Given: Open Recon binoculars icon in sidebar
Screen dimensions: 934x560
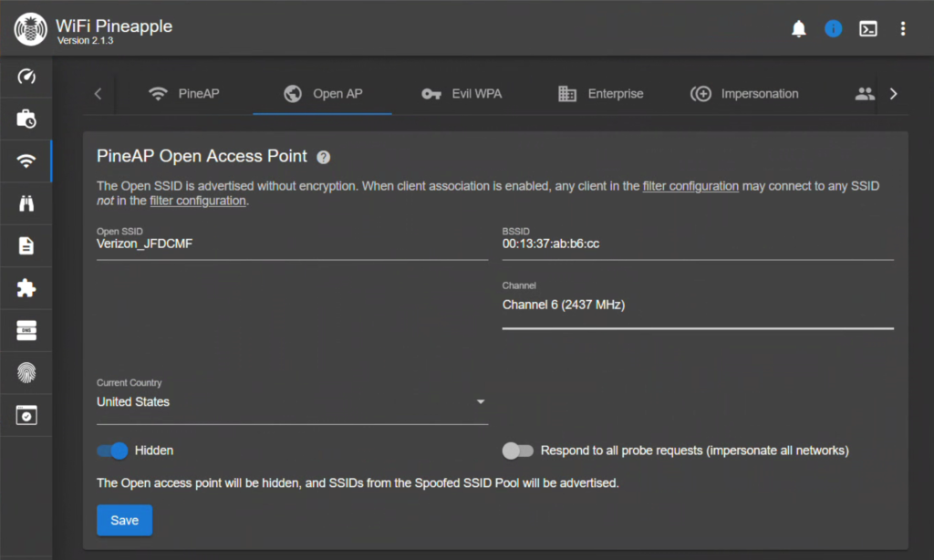Looking at the screenshot, I should (x=26, y=203).
